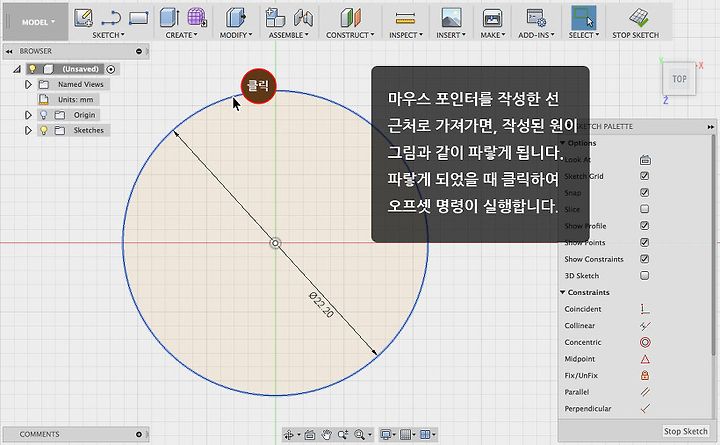Click the Sketch Palette vertical scrollbar

713,246
